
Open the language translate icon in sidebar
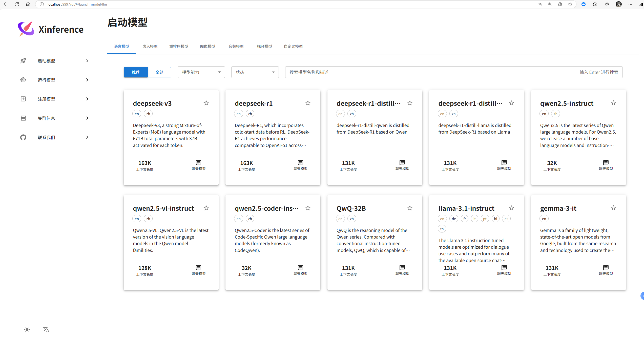[x=46, y=329]
